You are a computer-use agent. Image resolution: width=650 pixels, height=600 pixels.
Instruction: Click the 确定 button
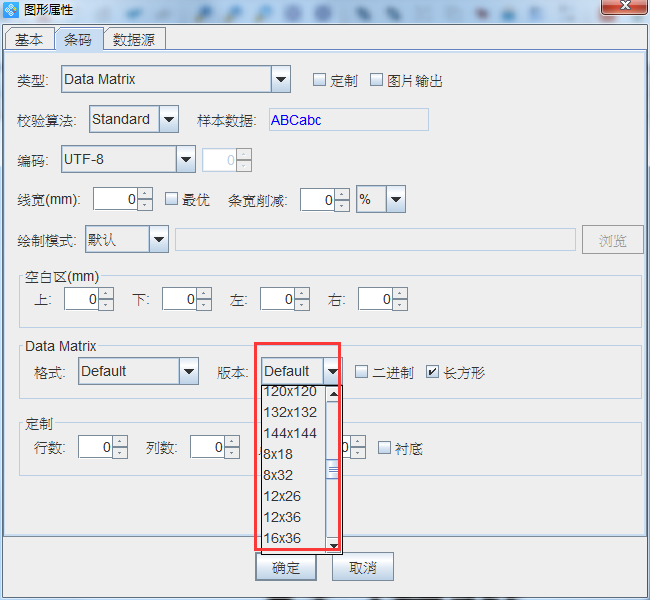pyautogui.click(x=286, y=567)
